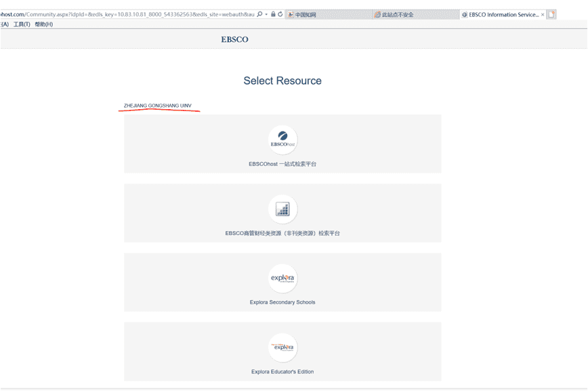Open a new blank tab
588x391 pixels.
[551, 14]
